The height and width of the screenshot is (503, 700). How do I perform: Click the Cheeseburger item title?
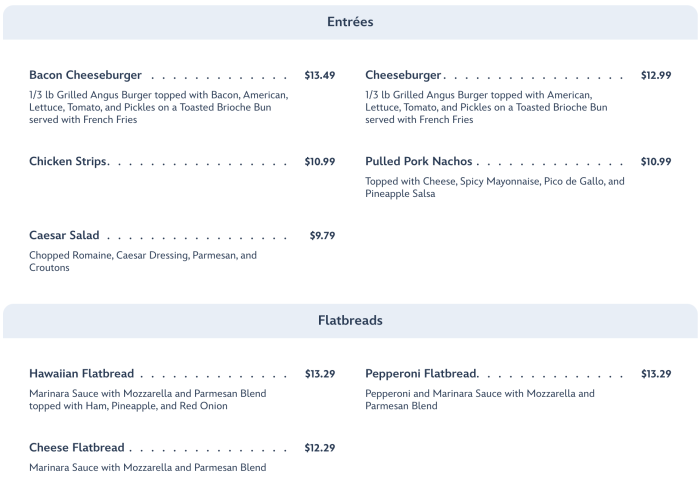coord(403,75)
